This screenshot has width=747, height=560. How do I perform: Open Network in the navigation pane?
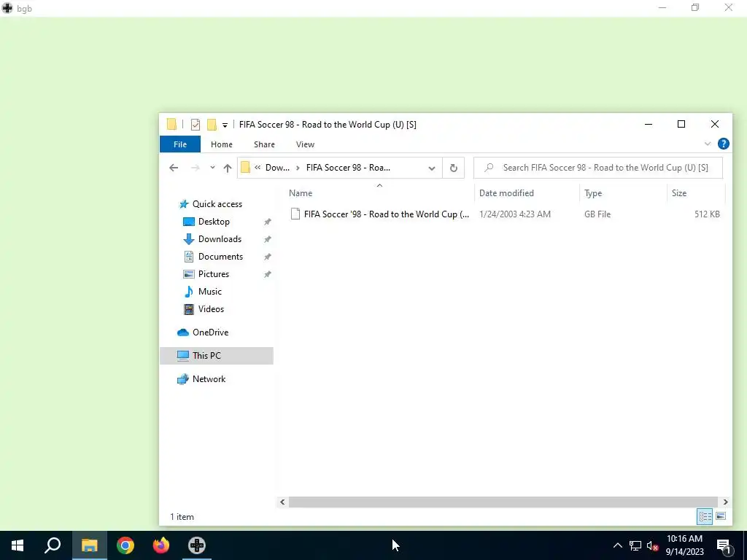pos(209,379)
